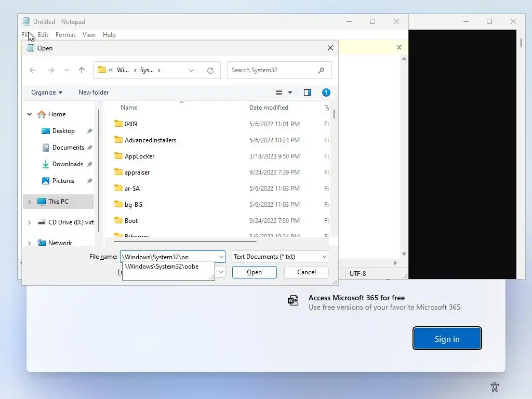Toggle the preview pane
Image resolution: width=532 pixels, height=399 pixels.
308,92
